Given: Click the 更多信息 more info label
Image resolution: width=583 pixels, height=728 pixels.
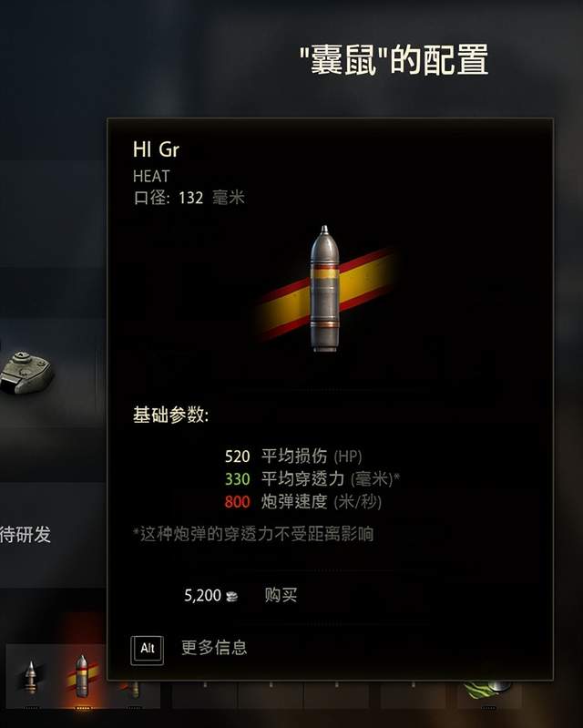Looking at the screenshot, I should (x=214, y=648).
